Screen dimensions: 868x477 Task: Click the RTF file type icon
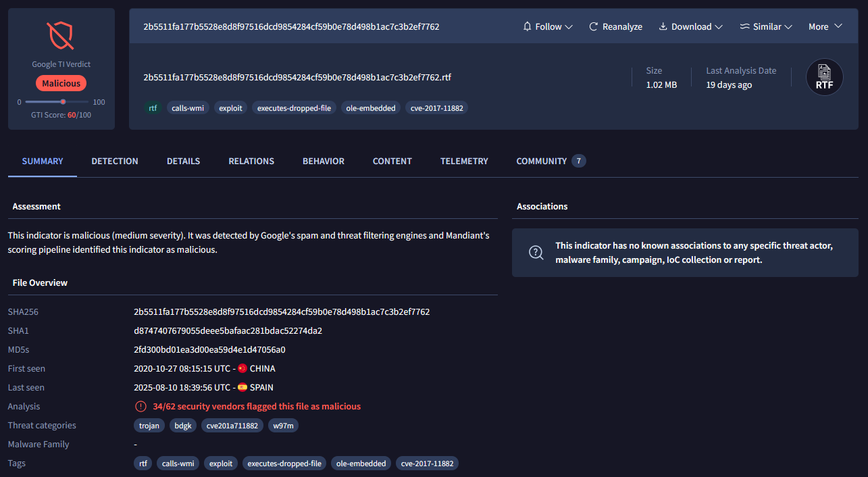825,77
